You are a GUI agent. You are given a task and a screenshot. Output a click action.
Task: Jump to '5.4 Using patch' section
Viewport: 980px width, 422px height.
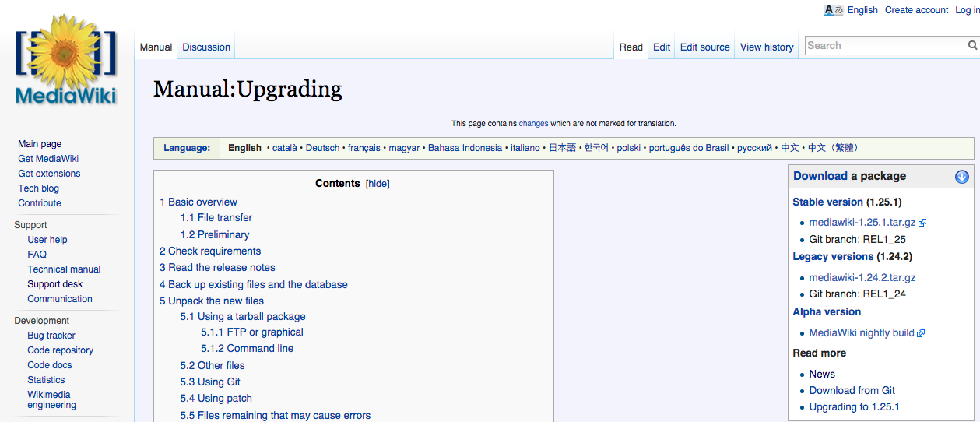point(216,399)
